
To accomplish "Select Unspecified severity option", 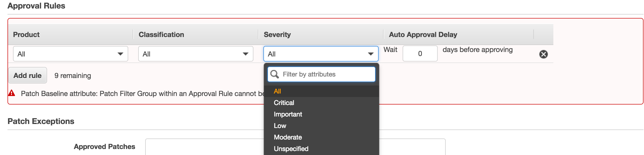I will [291, 149].
